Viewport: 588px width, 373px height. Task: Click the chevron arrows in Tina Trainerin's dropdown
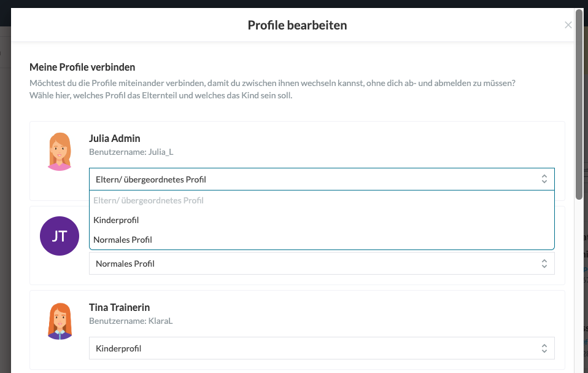tap(544, 348)
